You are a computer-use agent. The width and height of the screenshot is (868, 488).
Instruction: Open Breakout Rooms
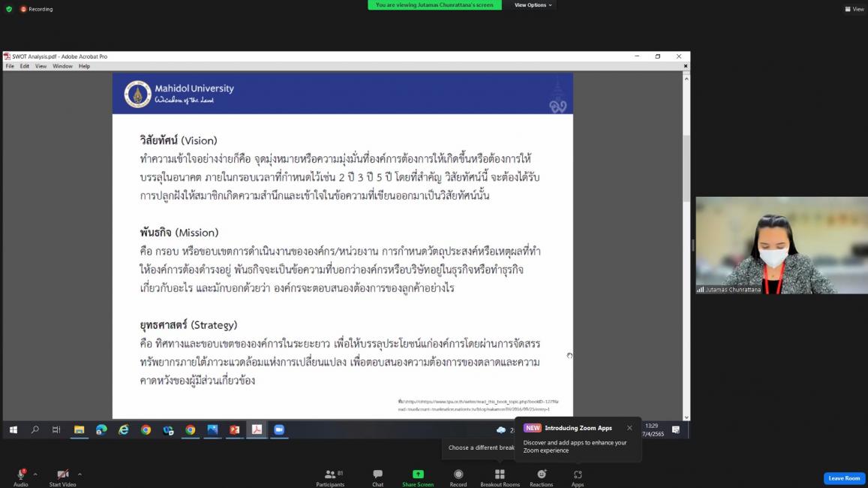(500, 477)
